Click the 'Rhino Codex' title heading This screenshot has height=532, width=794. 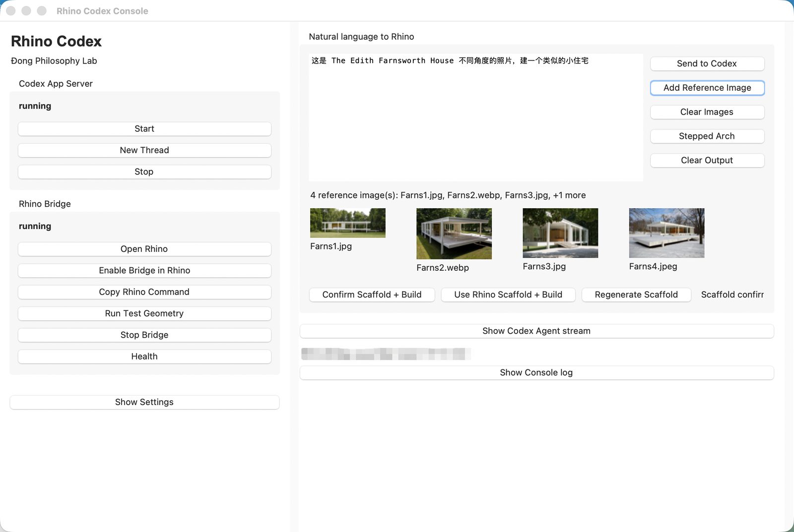click(56, 41)
